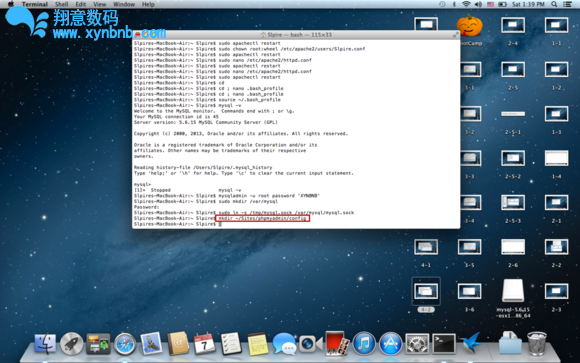Open Spotlight search magnifier
This screenshot has width=580, height=363.
point(554,4)
